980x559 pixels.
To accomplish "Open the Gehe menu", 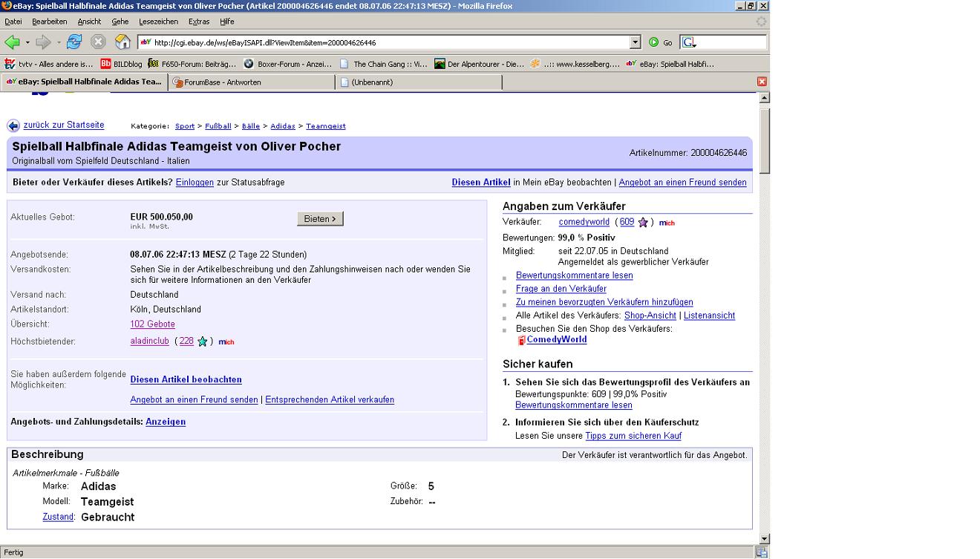I will tap(120, 22).
